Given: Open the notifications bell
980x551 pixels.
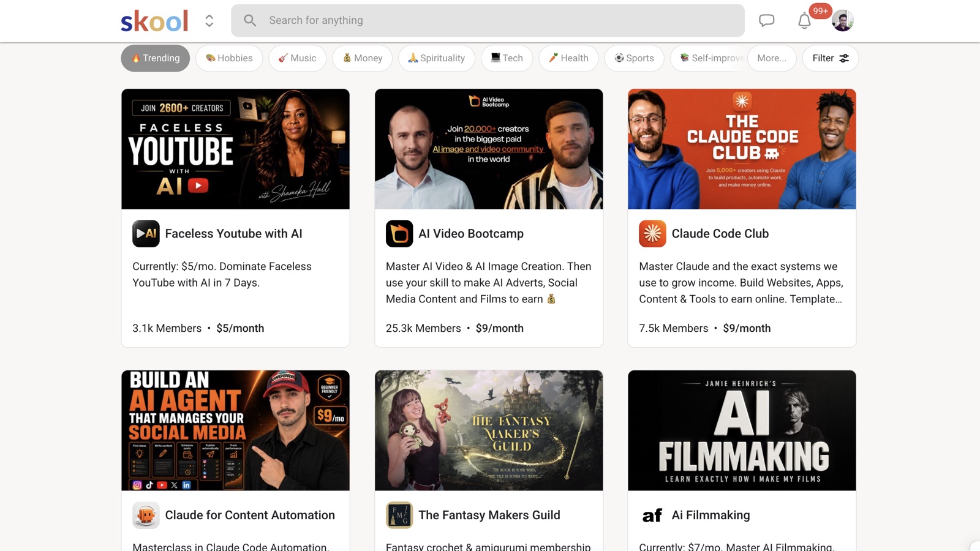Looking at the screenshot, I should [804, 21].
